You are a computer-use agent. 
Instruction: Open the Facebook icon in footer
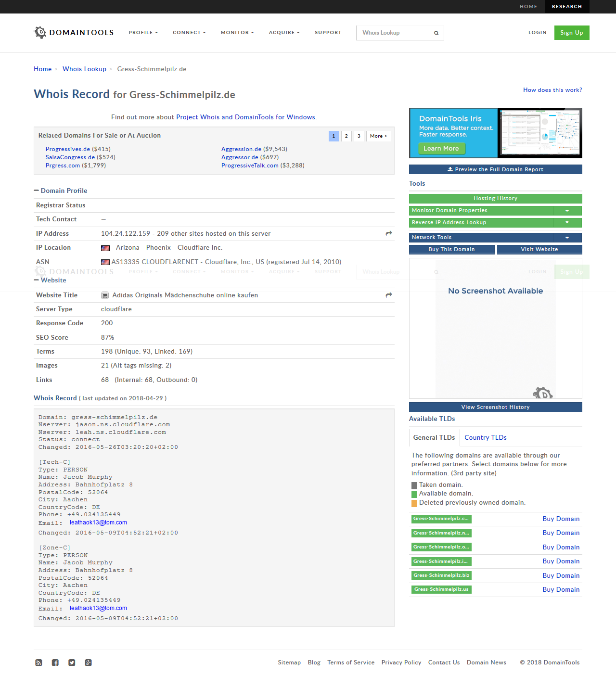[x=55, y=662]
